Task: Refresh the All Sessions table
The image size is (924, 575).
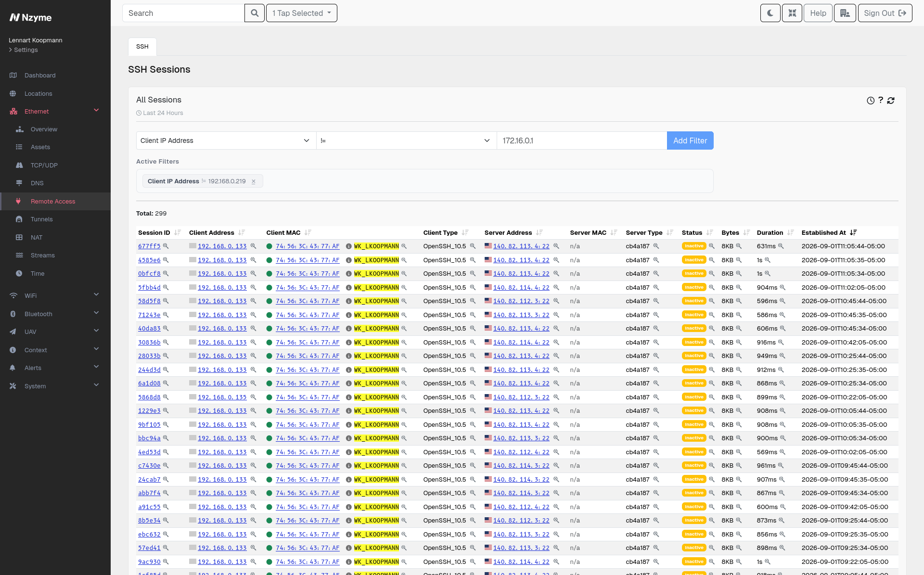Action: click(891, 101)
